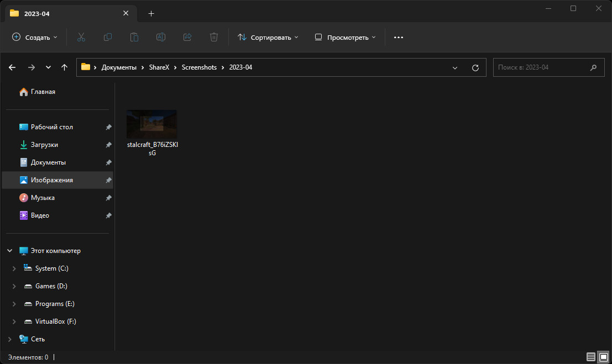
Task: Click the Paste clipboard icon
Action: 134,37
